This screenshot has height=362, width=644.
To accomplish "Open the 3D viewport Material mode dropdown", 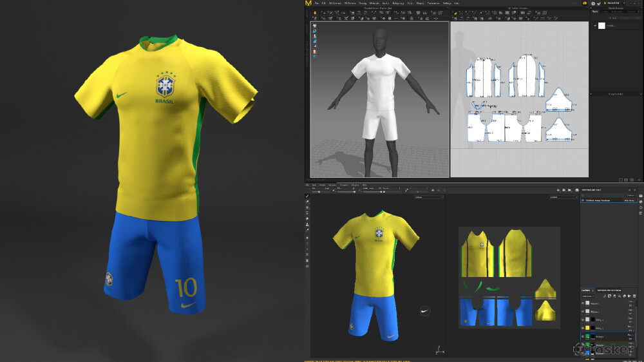I will pyautogui.click(x=429, y=197).
